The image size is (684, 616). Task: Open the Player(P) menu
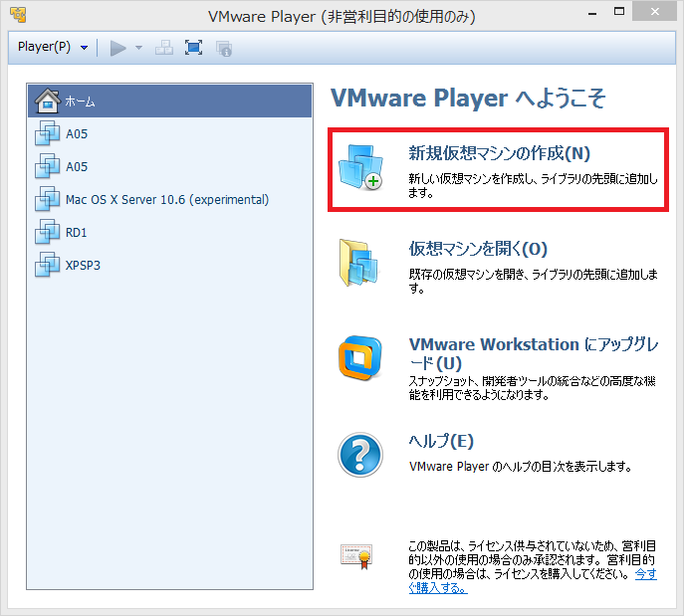coord(44,47)
